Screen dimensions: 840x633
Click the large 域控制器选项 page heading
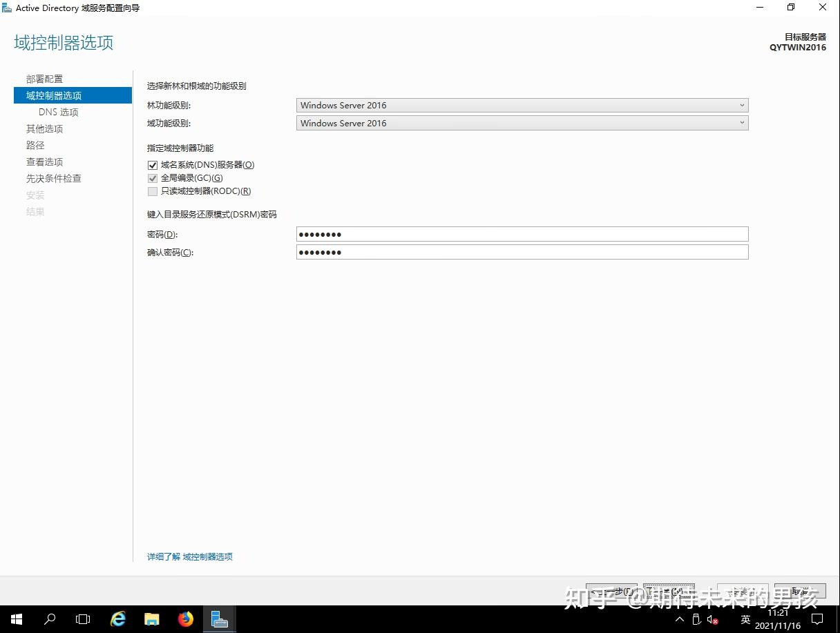[x=64, y=43]
